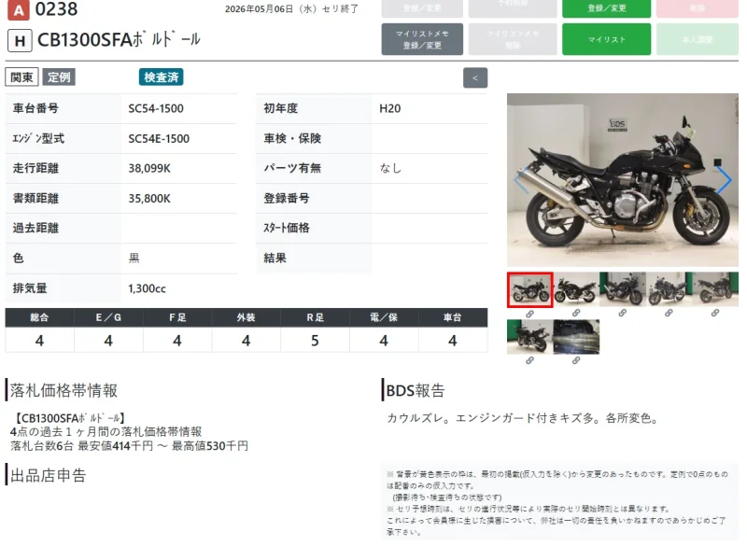Click the 落札価格帯情報 section heading

coord(63,390)
